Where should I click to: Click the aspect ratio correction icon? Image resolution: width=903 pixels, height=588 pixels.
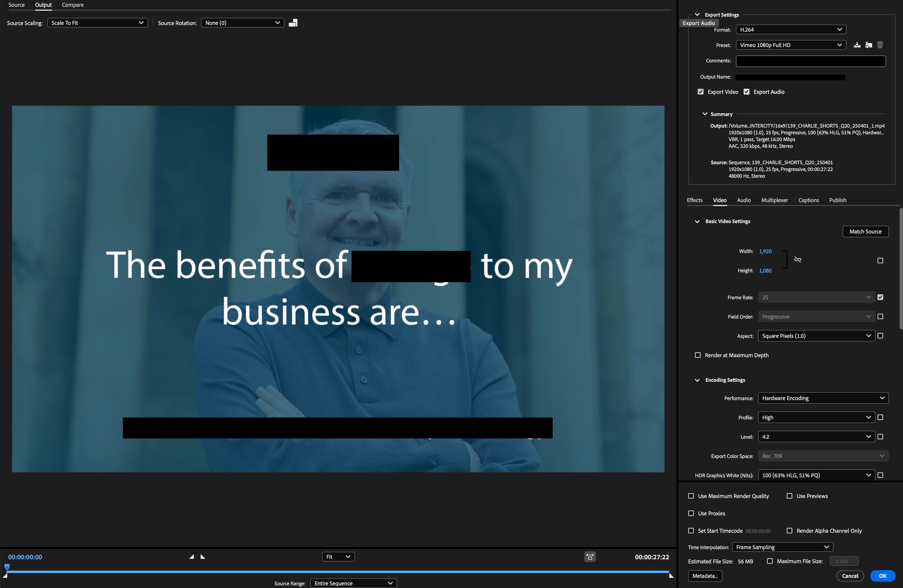pos(590,557)
